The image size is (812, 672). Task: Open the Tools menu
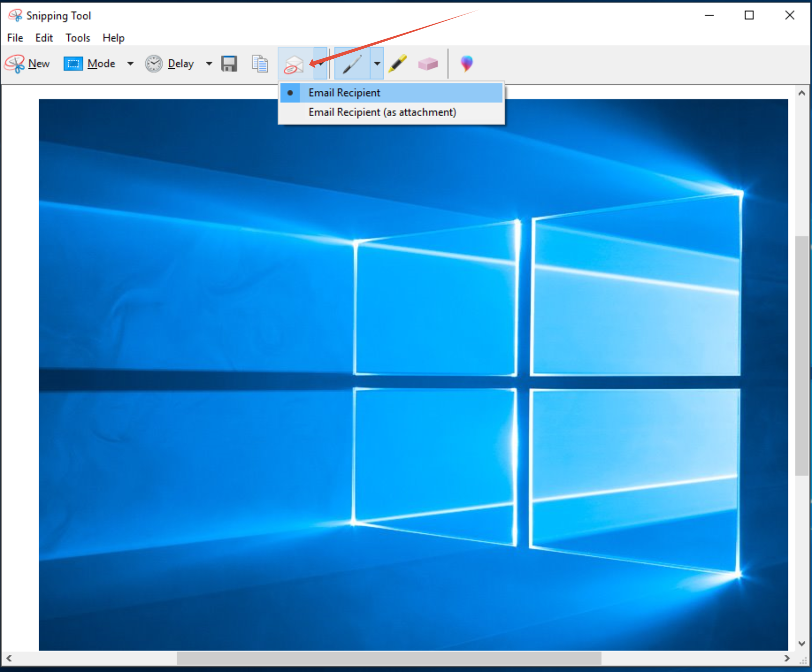[78, 38]
